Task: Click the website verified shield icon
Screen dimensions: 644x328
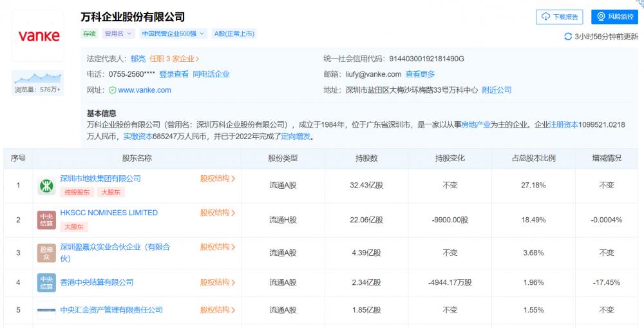Action: 112,90
